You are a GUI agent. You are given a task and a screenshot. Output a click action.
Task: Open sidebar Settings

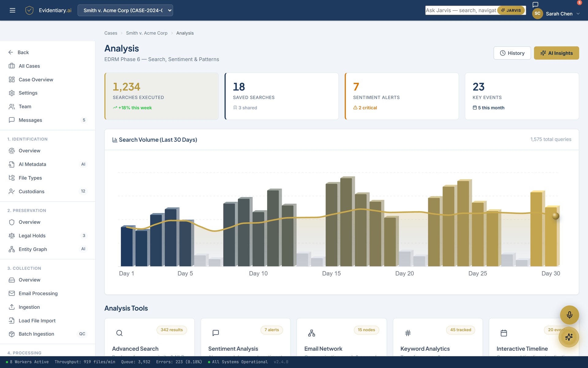point(47,93)
